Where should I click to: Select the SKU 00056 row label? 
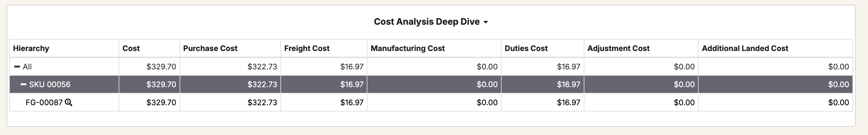pyautogui.click(x=49, y=85)
